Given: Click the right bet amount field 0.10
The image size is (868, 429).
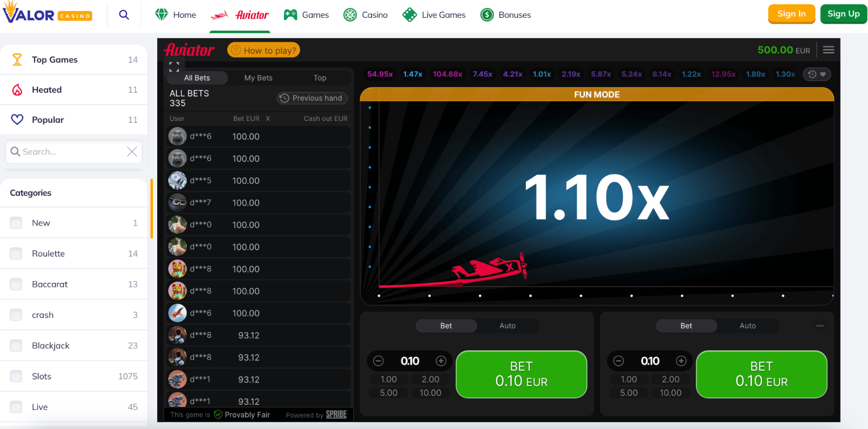Looking at the screenshot, I should pyautogui.click(x=650, y=361).
